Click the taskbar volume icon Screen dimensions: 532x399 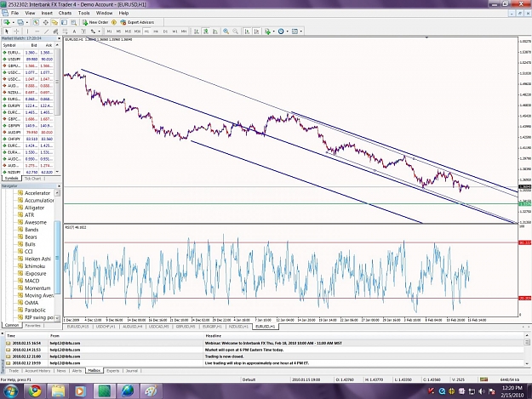[482, 390]
